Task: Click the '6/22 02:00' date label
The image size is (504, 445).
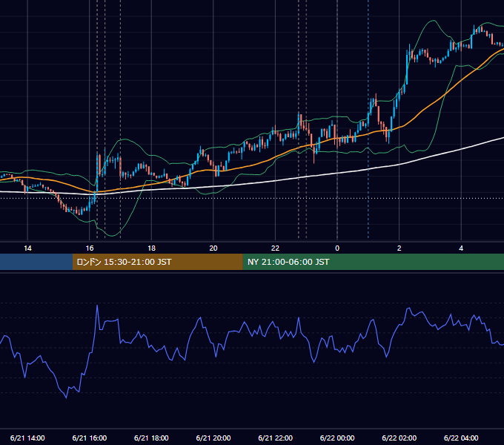Action: (x=399, y=438)
